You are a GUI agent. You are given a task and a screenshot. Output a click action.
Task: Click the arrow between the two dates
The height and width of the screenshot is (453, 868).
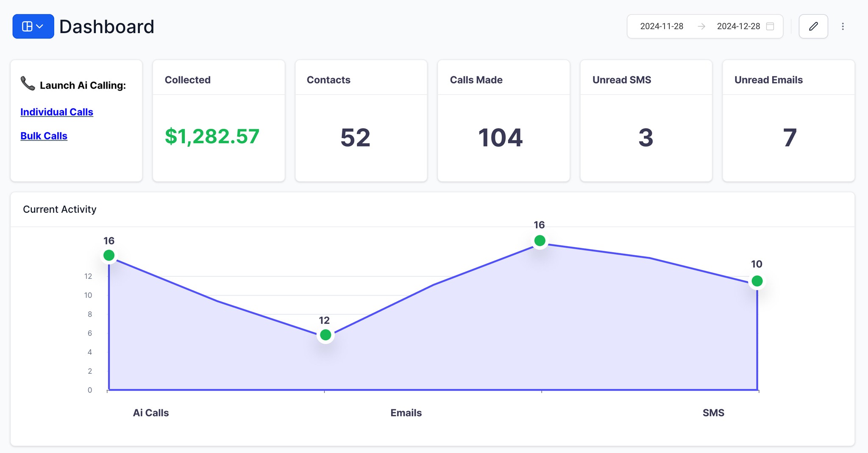[701, 26]
